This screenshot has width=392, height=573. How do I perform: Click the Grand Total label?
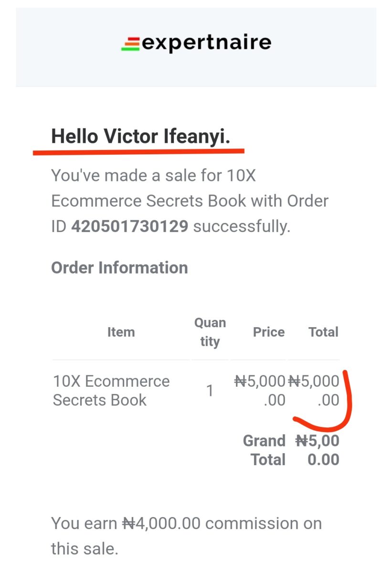coord(264,450)
